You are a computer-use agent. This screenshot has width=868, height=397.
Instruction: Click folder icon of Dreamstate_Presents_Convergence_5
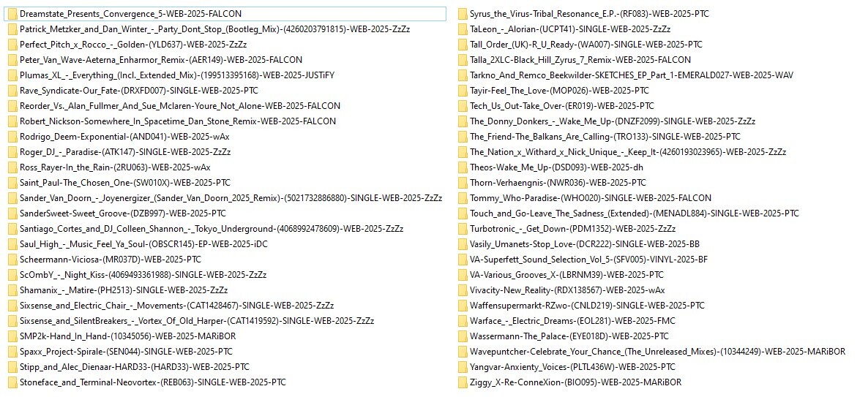[12, 14]
